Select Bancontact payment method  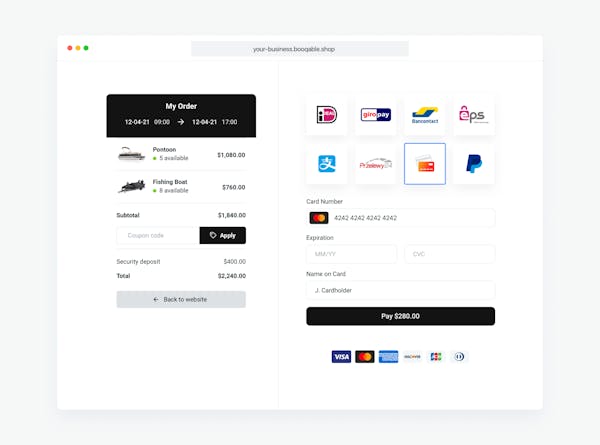coord(425,115)
